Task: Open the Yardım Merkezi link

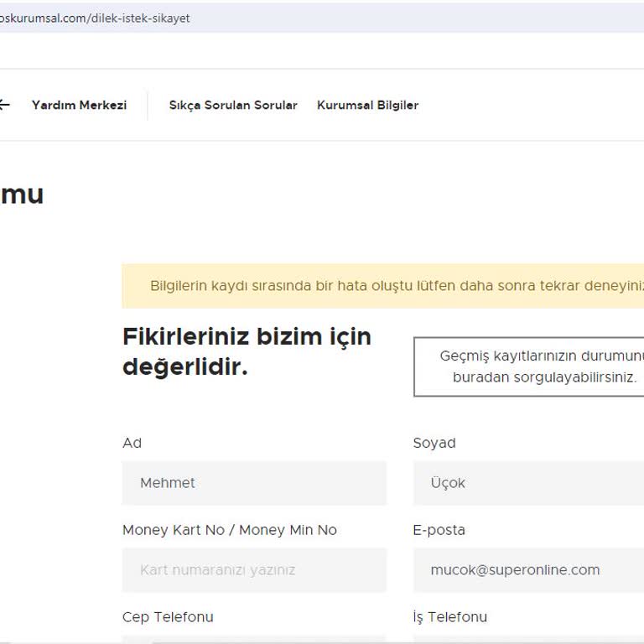Action: 80,105
